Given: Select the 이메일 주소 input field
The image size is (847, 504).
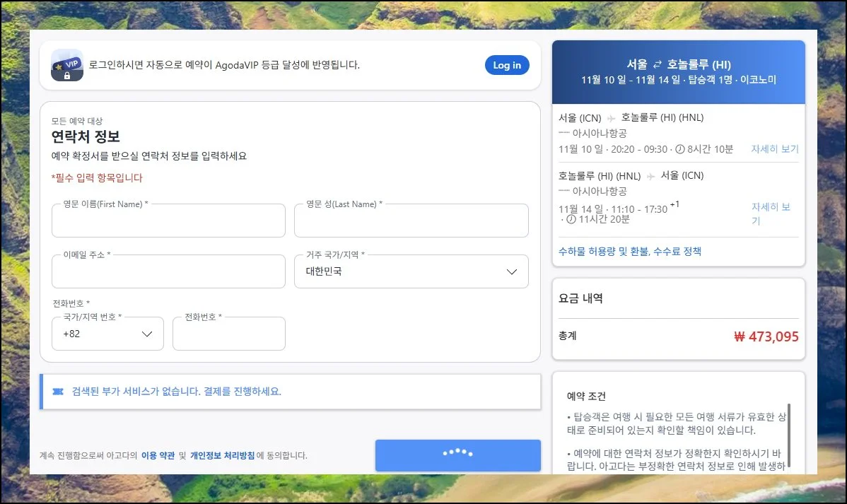Looking at the screenshot, I should pyautogui.click(x=168, y=272).
